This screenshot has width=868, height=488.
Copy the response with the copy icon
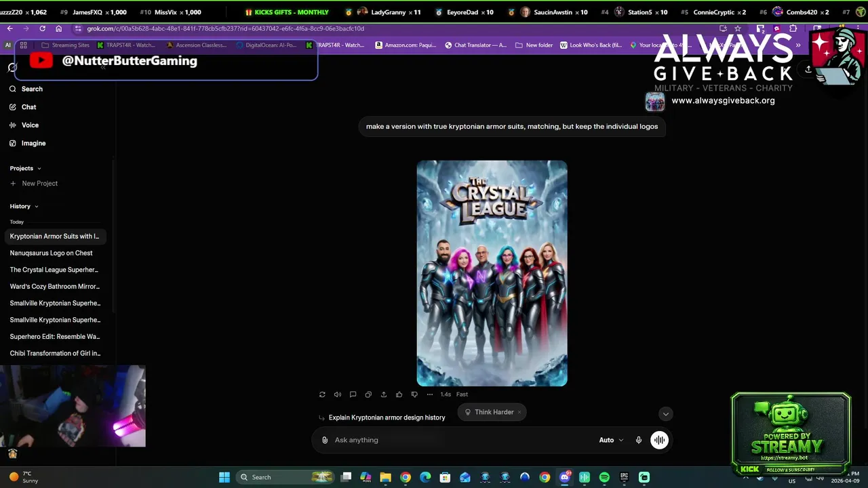368,394
